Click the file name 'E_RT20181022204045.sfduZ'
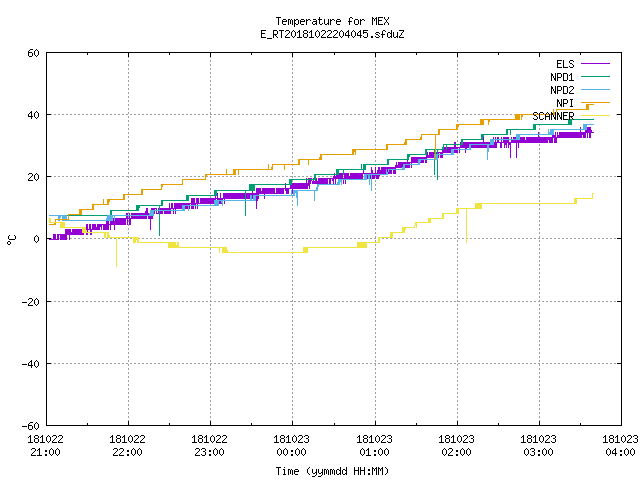 (x=332, y=34)
